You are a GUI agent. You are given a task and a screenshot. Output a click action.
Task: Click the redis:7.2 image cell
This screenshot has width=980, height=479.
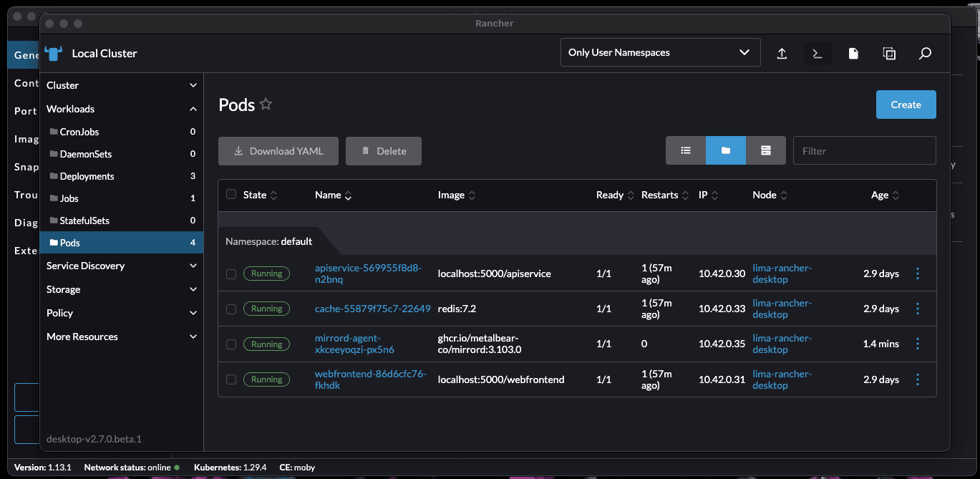[457, 309]
